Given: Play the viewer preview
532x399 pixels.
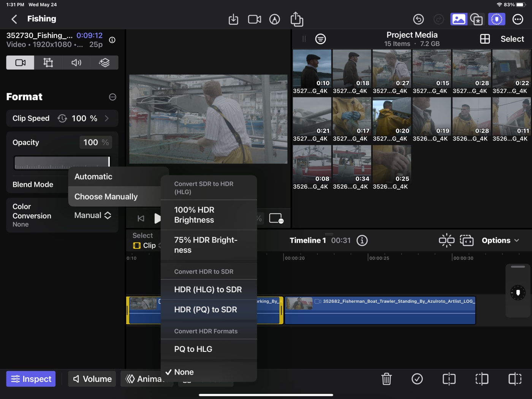Looking at the screenshot, I should [157, 218].
